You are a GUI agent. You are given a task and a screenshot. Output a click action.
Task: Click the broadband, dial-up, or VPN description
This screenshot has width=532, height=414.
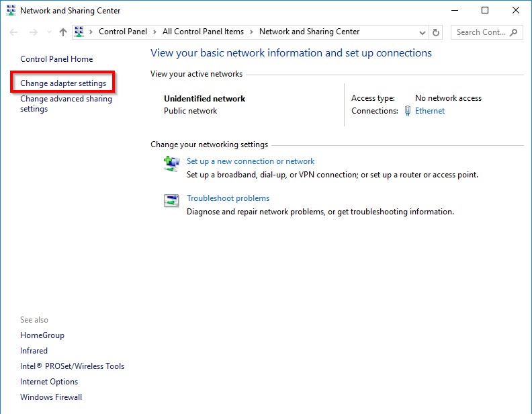tap(332, 175)
